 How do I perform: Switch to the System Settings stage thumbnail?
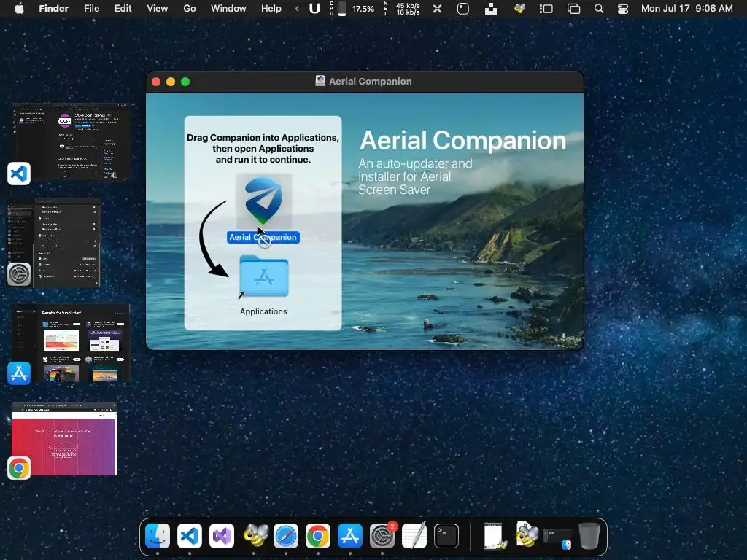tap(55, 242)
